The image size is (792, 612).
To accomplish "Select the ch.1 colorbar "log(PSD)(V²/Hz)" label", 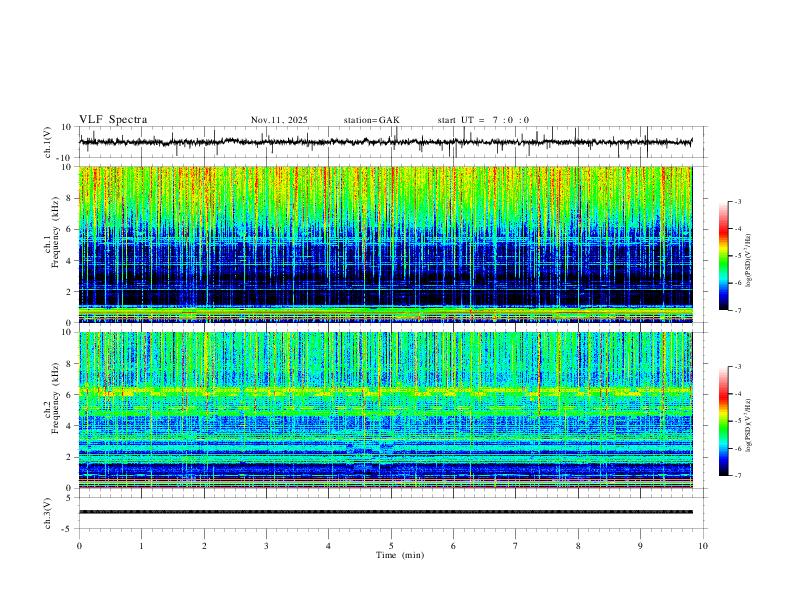I will pyautogui.click(x=749, y=261).
